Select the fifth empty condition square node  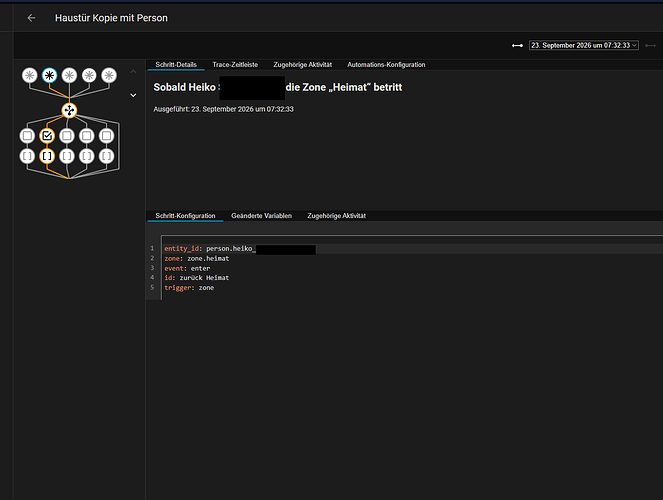click(107, 136)
